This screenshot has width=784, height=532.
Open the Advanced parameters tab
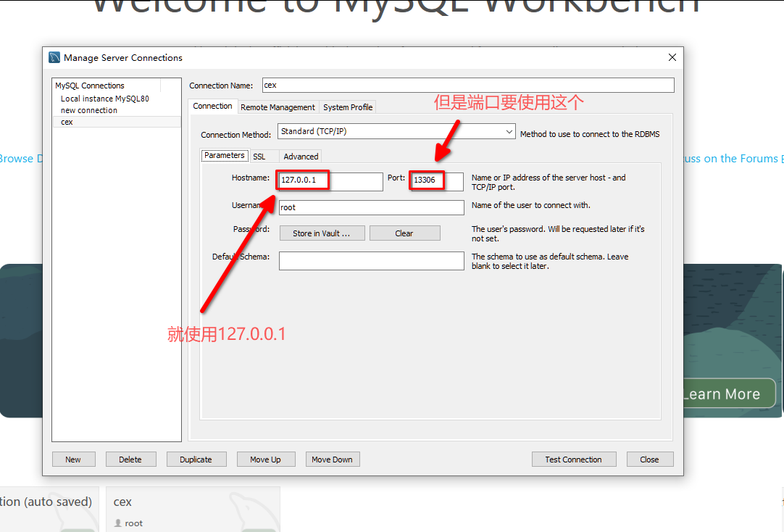[301, 157]
